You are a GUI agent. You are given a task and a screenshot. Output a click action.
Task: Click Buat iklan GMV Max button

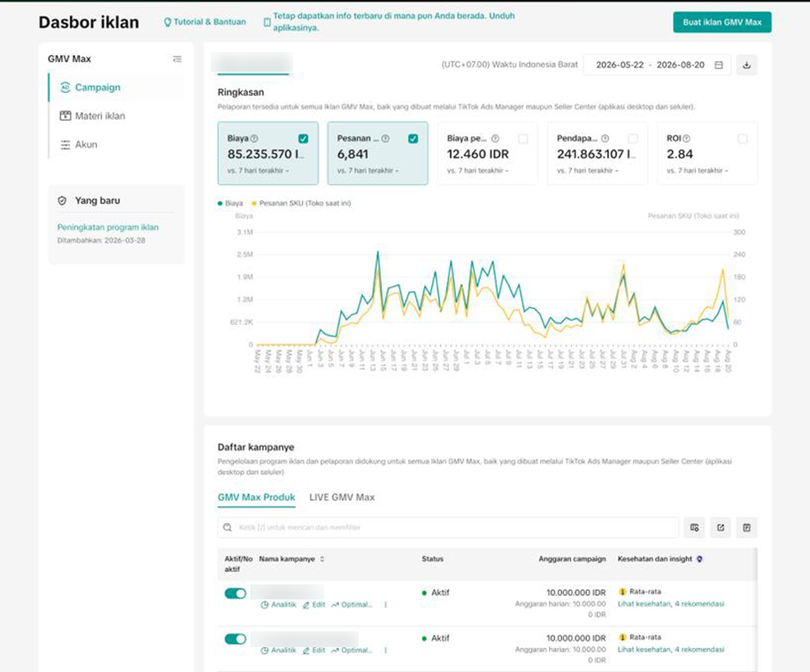point(722,22)
